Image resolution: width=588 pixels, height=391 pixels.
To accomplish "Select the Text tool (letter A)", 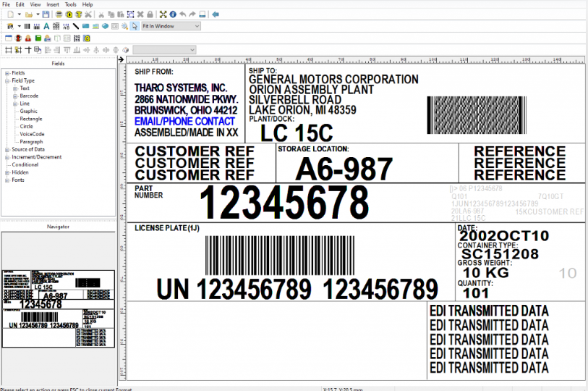I will 46,26.
